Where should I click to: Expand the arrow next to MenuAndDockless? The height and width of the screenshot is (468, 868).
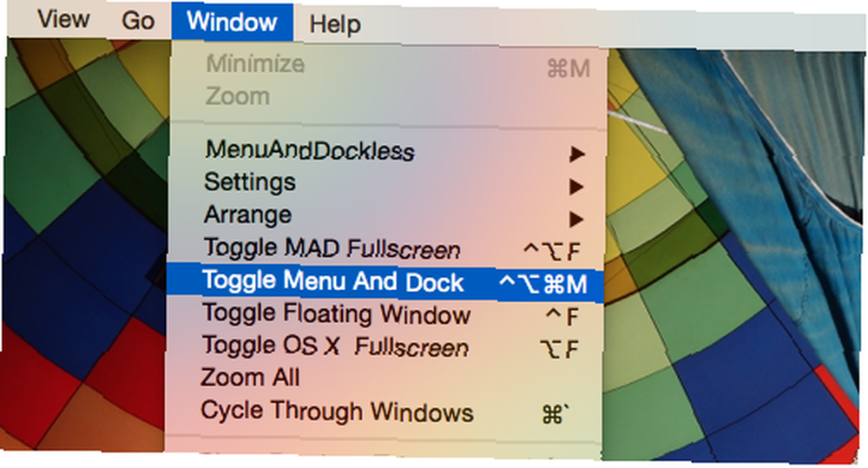pyautogui.click(x=577, y=154)
